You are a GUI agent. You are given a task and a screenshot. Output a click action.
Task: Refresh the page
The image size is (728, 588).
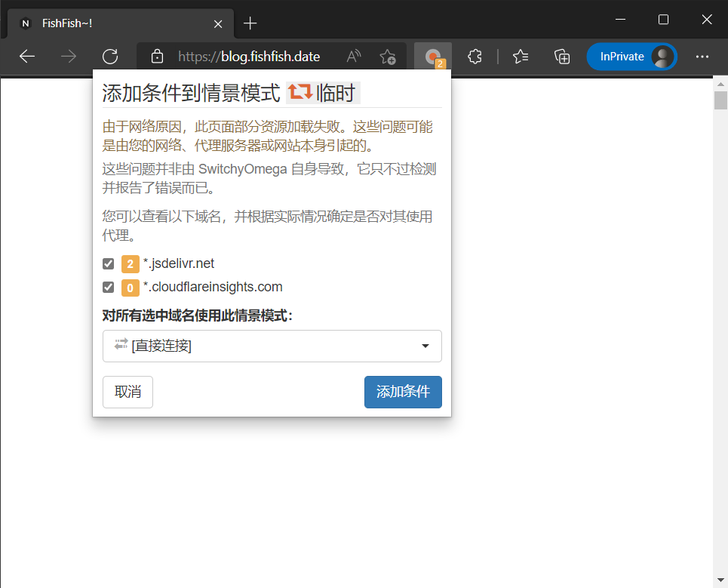point(110,57)
